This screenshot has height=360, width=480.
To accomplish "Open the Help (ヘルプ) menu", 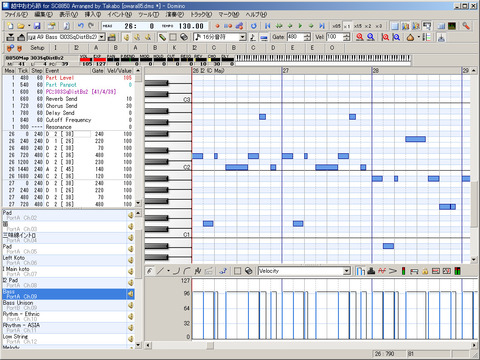I will (256, 15).
